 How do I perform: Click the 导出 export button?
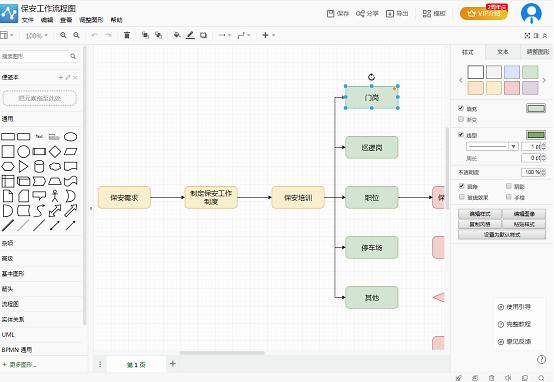pyautogui.click(x=397, y=14)
